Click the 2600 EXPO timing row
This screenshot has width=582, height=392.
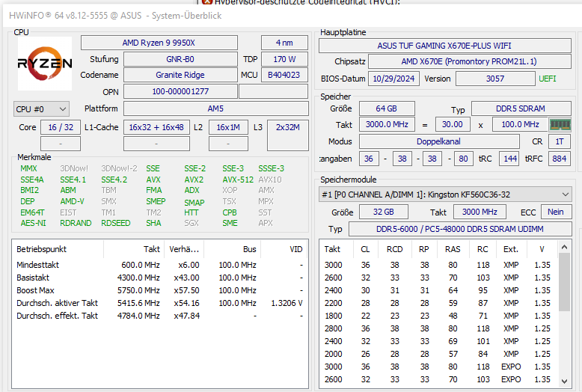tap(438, 379)
